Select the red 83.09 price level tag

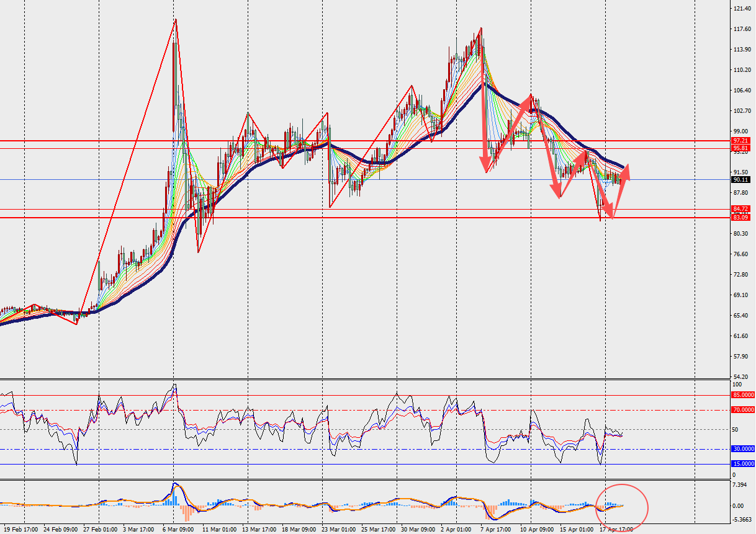[x=740, y=218]
